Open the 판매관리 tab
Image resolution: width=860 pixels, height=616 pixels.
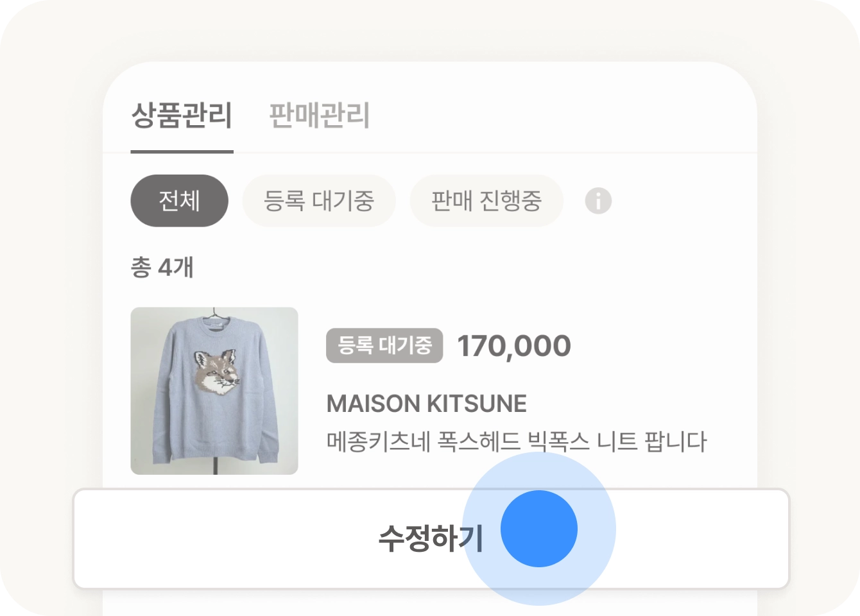319,116
